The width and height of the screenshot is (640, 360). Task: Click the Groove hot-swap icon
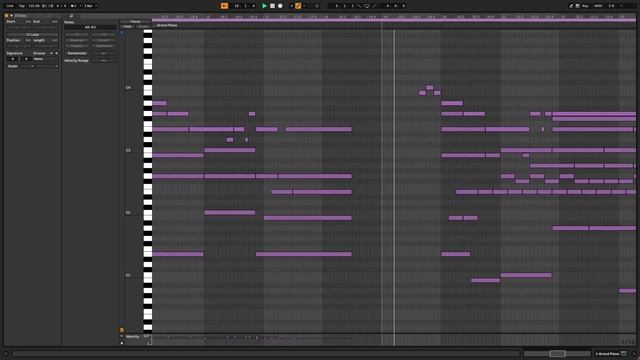point(51,53)
